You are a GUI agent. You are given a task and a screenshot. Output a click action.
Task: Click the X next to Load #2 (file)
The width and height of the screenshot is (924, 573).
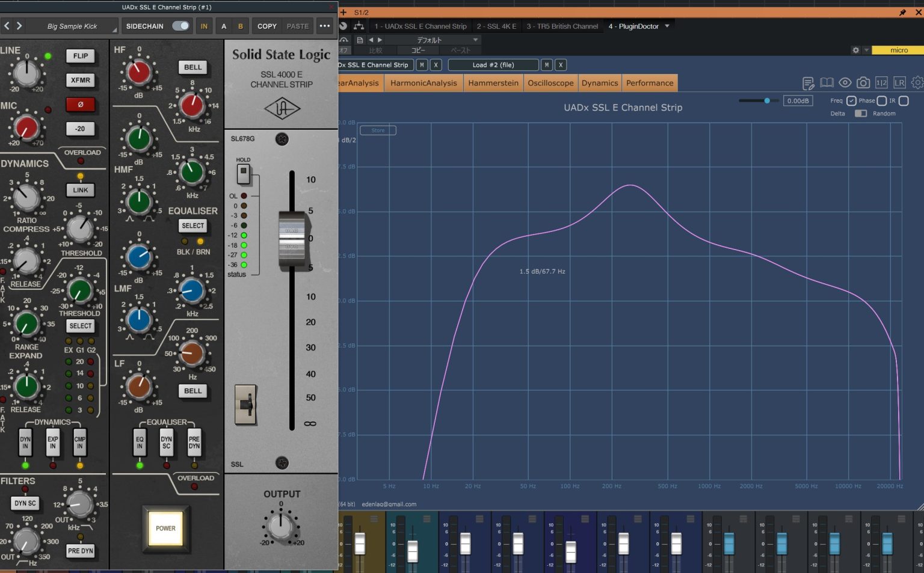coord(560,65)
